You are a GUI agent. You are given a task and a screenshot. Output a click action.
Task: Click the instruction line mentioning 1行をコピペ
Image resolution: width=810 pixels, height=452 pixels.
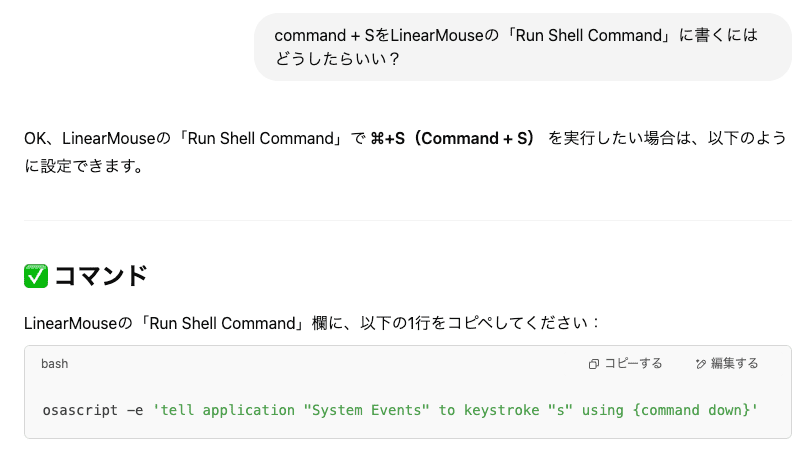(311, 323)
